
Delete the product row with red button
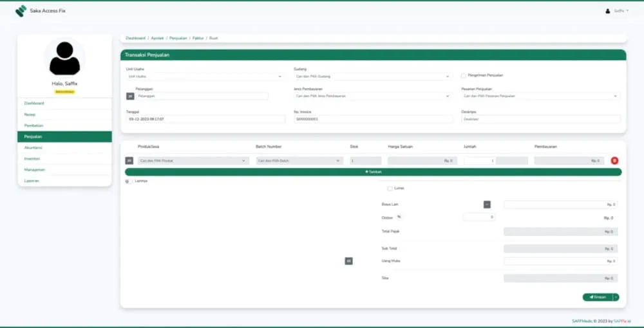coord(614,160)
